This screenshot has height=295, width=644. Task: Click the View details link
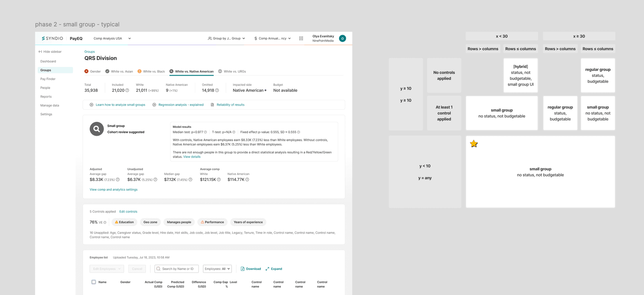tap(192, 157)
